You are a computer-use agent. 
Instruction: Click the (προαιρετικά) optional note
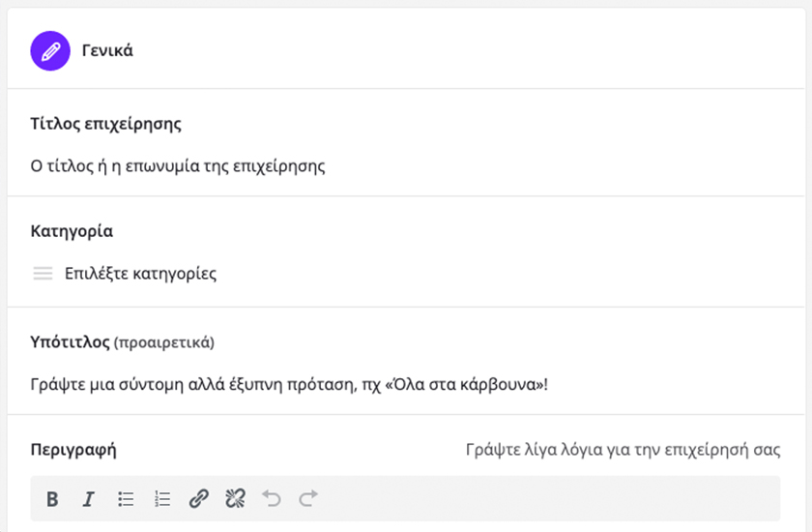click(x=164, y=342)
